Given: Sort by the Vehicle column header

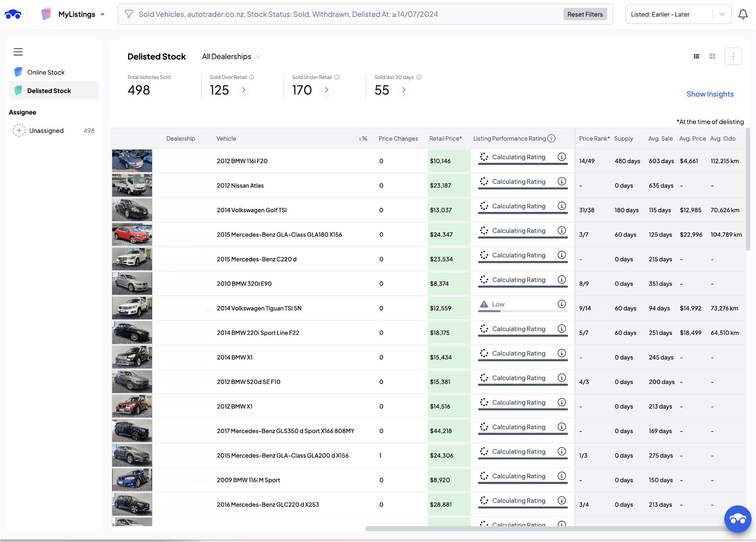Looking at the screenshot, I should (226, 139).
